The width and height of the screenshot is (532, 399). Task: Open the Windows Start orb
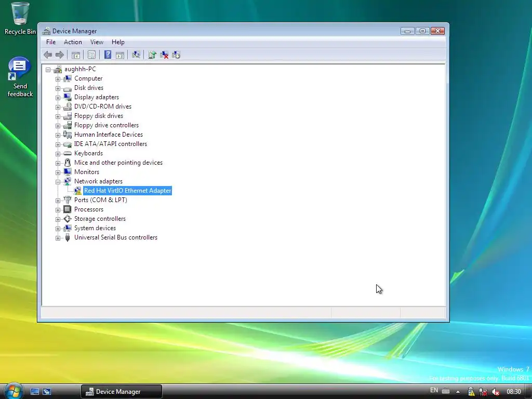pyautogui.click(x=13, y=391)
